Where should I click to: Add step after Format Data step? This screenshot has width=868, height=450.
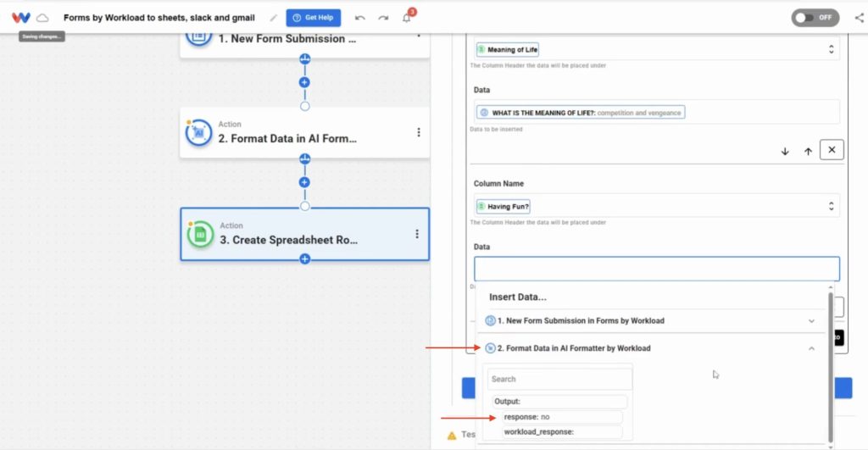click(304, 182)
